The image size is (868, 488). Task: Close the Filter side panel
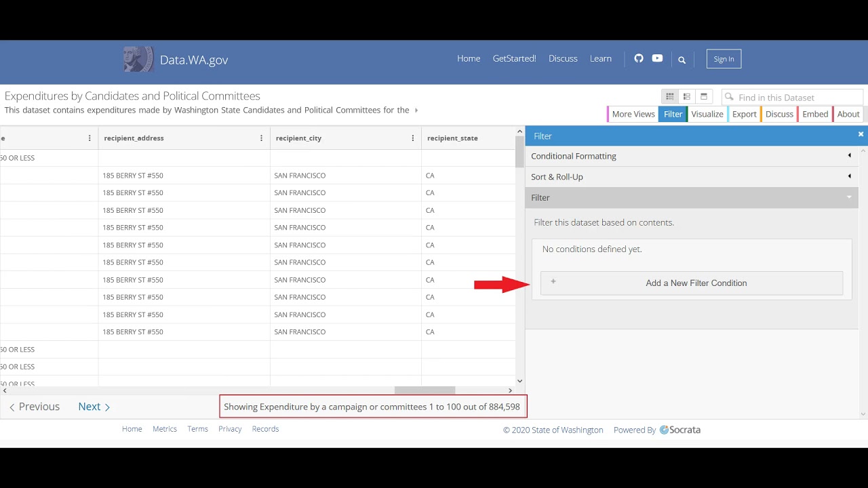tap(861, 134)
